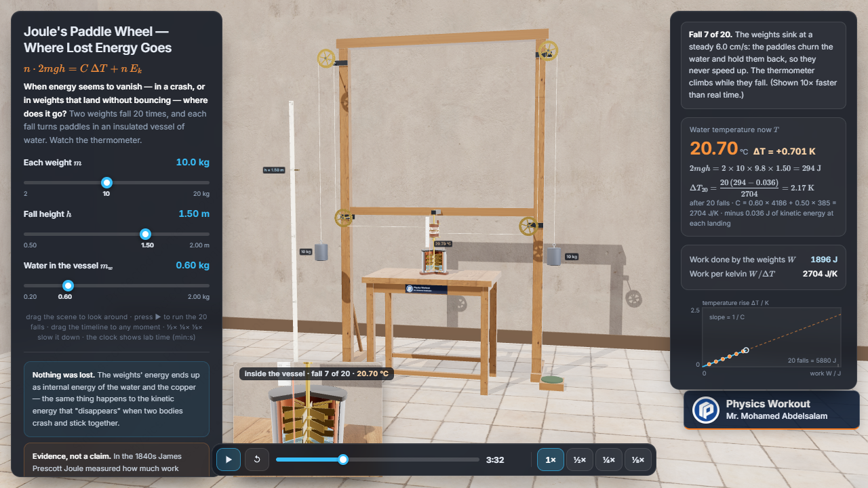Start the simulation with the play button
This screenshot has height=488, width=868.
[x=229, y=460]
